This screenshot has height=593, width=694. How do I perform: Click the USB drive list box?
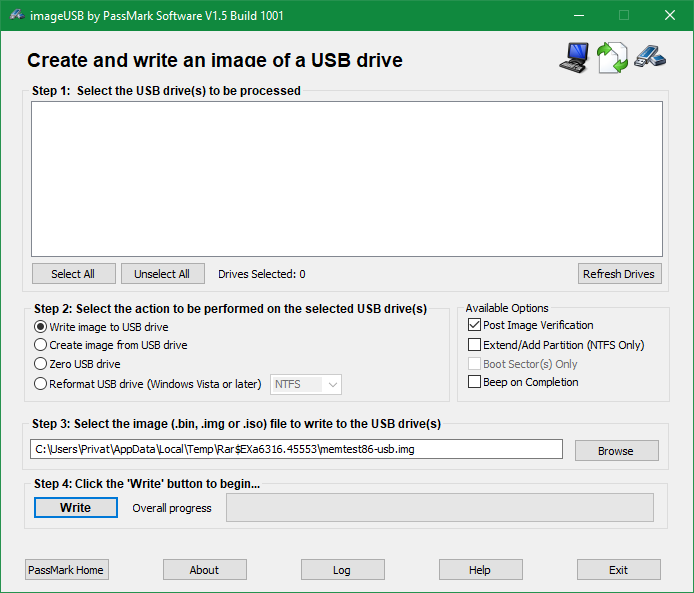pos(347,179)
